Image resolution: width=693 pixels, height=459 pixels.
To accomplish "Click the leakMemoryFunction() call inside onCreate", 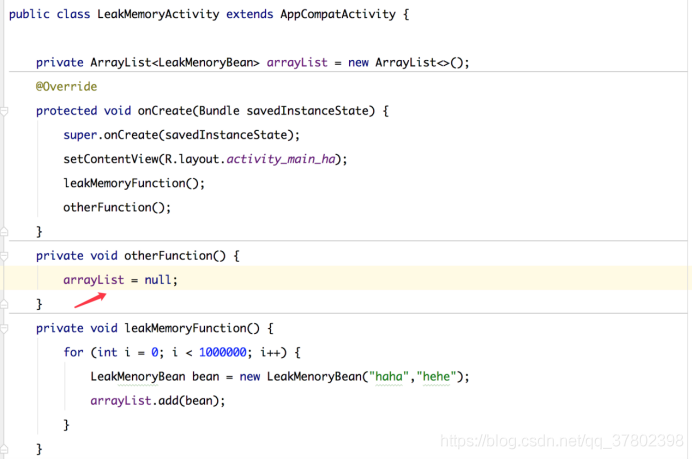I will (133, 183).
